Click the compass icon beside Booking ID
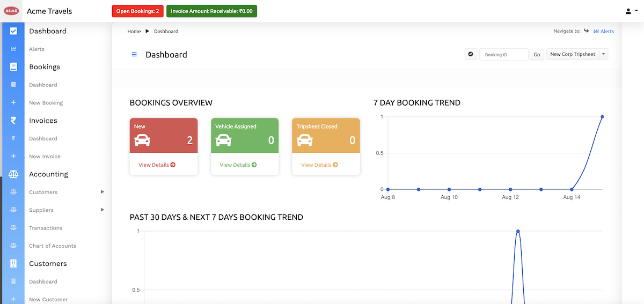The width and height of the screenshot is (644, 304). click(471, 54)
